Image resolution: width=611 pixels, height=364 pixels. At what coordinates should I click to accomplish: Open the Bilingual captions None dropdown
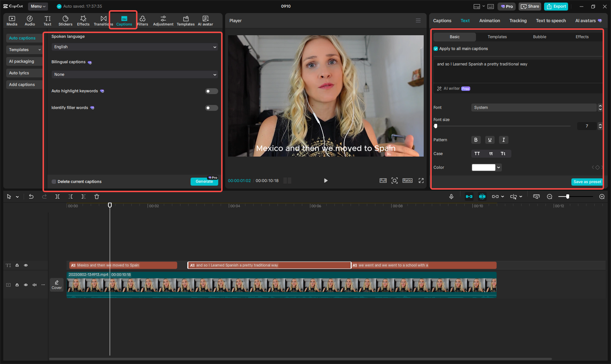134,74
